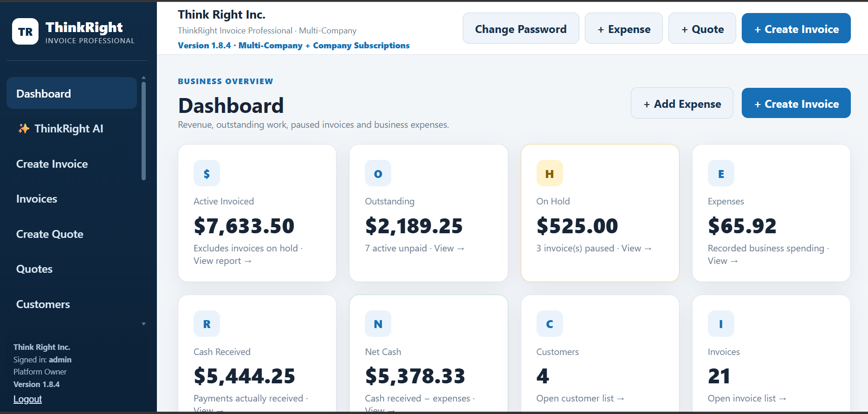Click the N icon on Net Cash card
This screenshot has width=868, height=414.
coord(378,324)
